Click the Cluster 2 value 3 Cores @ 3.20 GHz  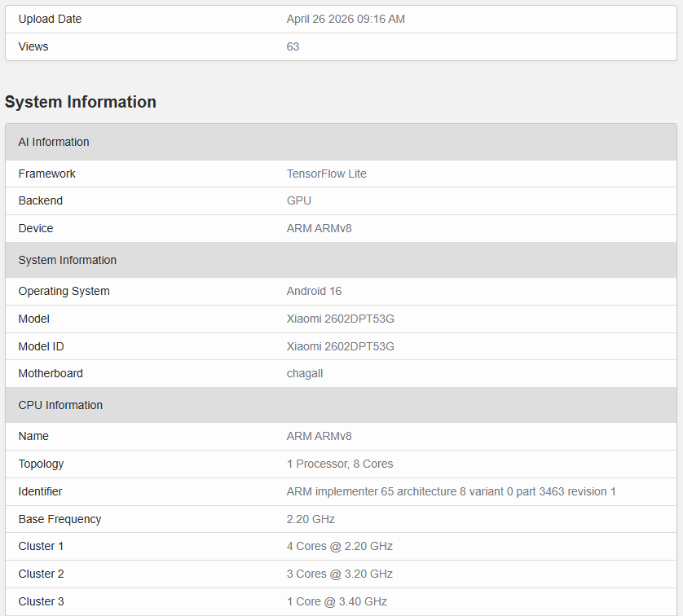(339, 574)
